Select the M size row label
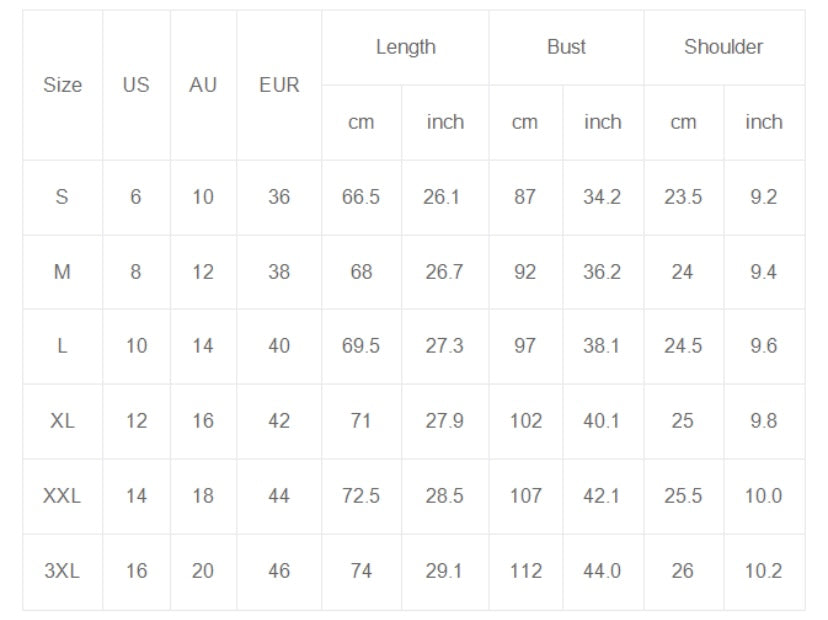The width and height of the screenshot is (828, 620). [x=62, y=272]
